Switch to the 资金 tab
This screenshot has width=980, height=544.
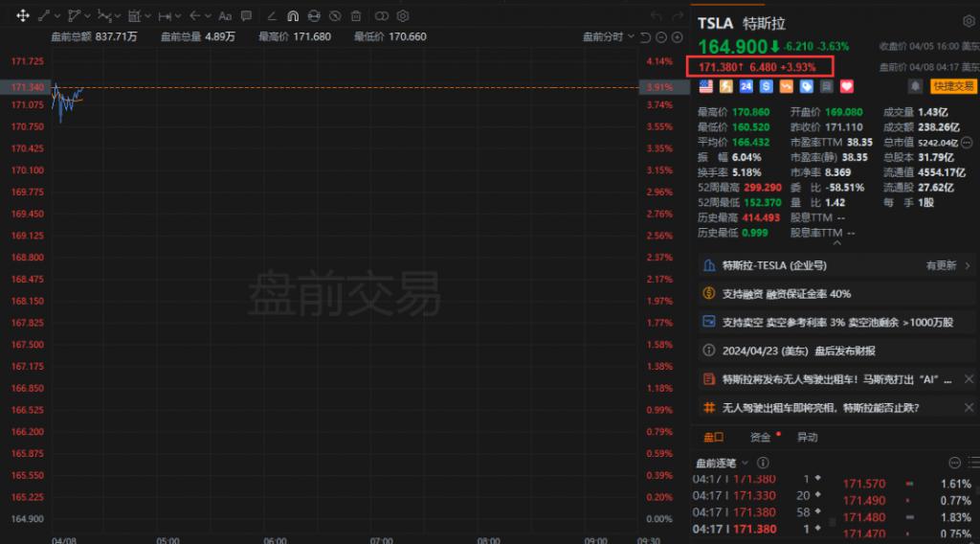tap(761, 437)
